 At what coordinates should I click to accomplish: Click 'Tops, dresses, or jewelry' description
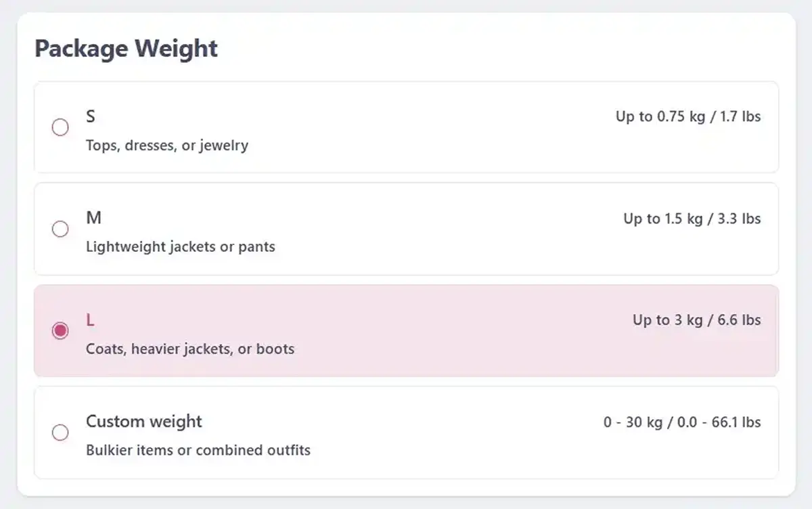pyautogui.click(x=166, y=145)
